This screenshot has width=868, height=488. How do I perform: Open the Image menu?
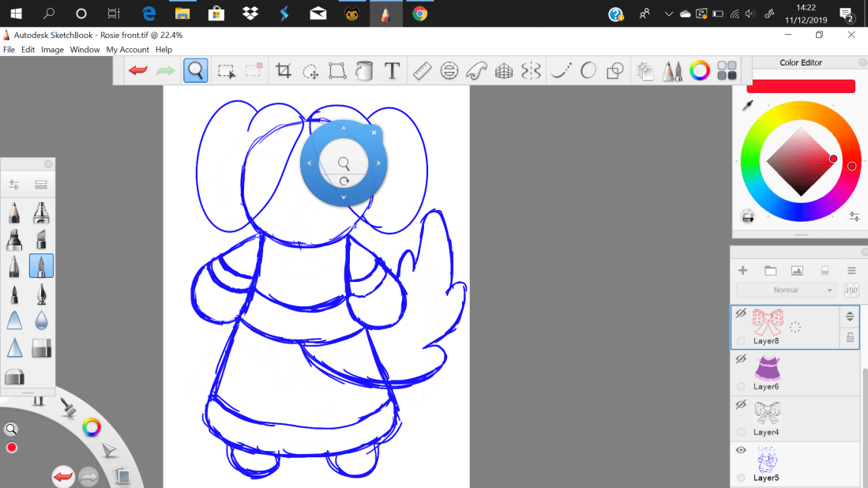pos(52,50)
